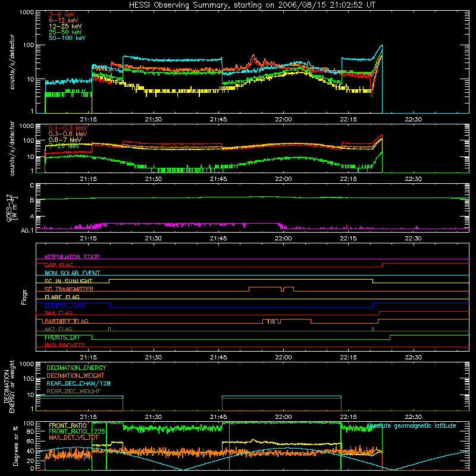Screen dimensions: 476x476
Task: Select the red BAD_PACKETS label
Action: pyautogui.click(x=64, y=346)
